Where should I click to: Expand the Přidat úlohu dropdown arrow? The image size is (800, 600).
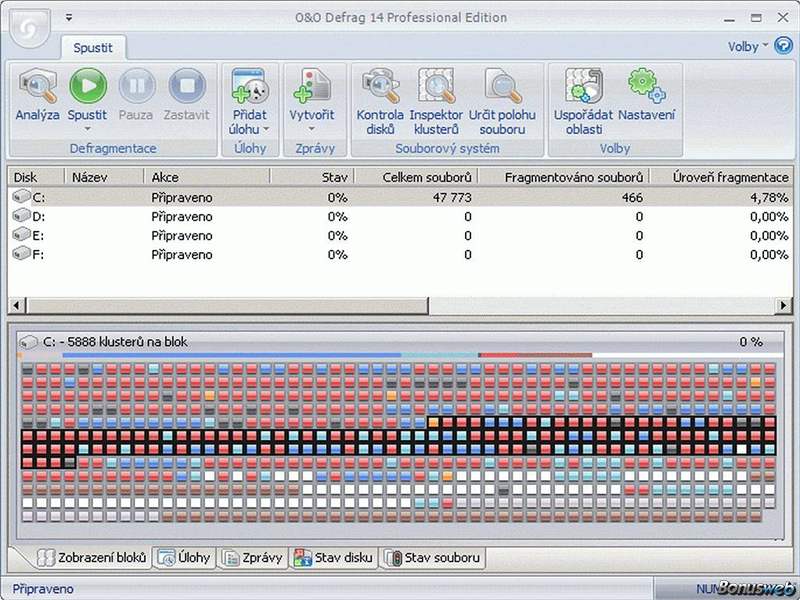point(266,129)
